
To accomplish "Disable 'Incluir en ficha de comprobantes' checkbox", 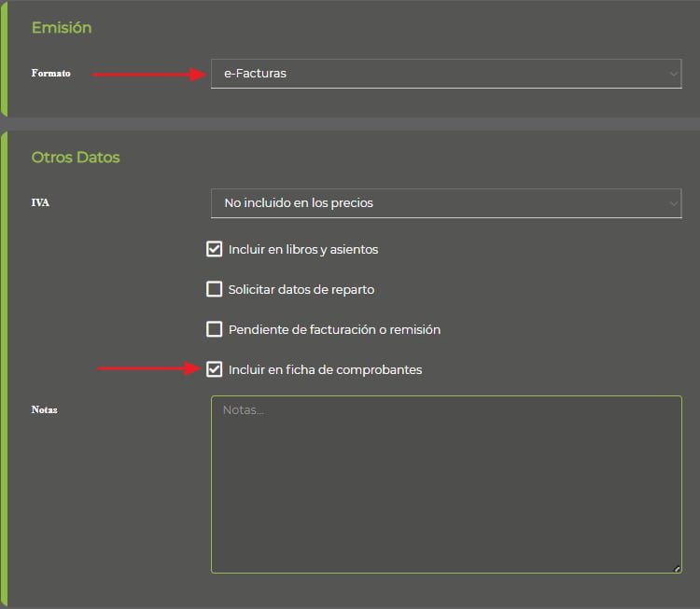I will tap(215, 369).
